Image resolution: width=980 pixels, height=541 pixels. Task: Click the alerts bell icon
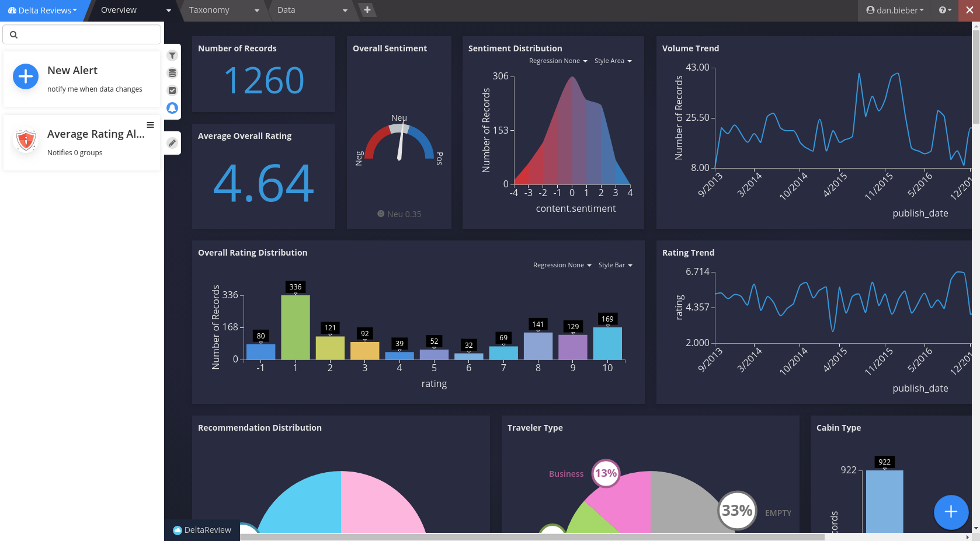[172, 108]
